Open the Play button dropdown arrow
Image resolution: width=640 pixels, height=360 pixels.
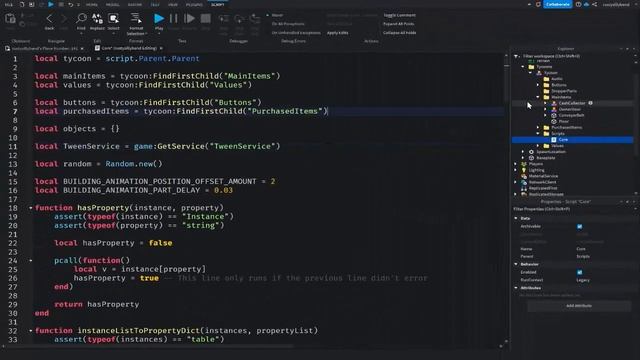[x=159, y=33]
